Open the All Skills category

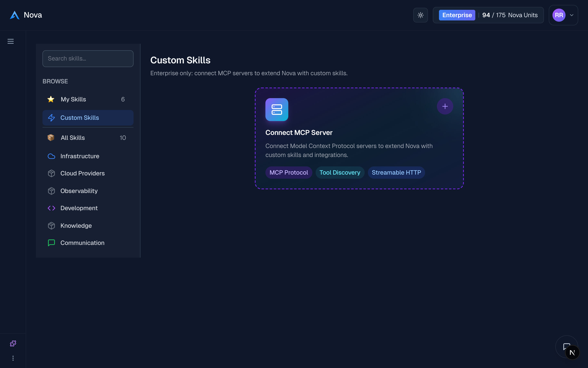tap(88, 138)
